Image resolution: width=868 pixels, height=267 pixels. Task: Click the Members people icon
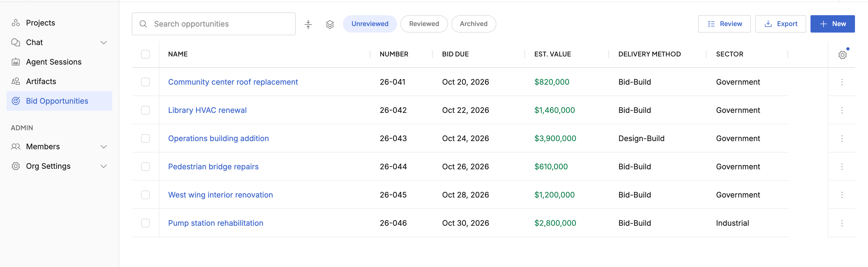point(15,147)
